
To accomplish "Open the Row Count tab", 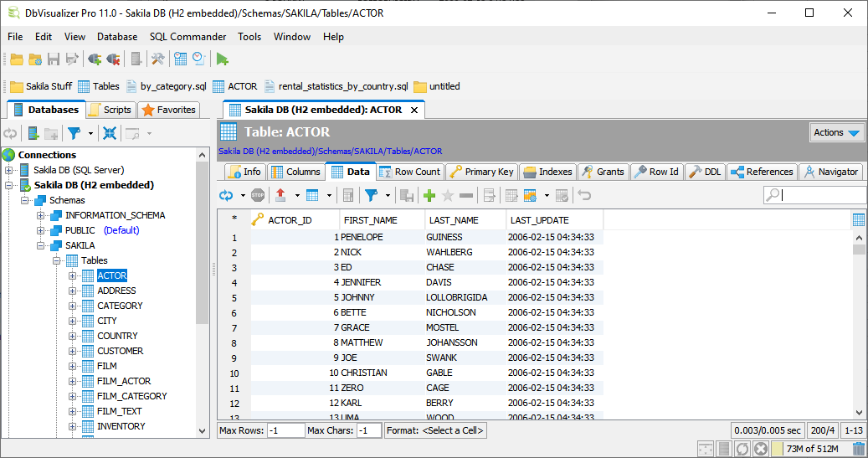I will coord(409,172).
